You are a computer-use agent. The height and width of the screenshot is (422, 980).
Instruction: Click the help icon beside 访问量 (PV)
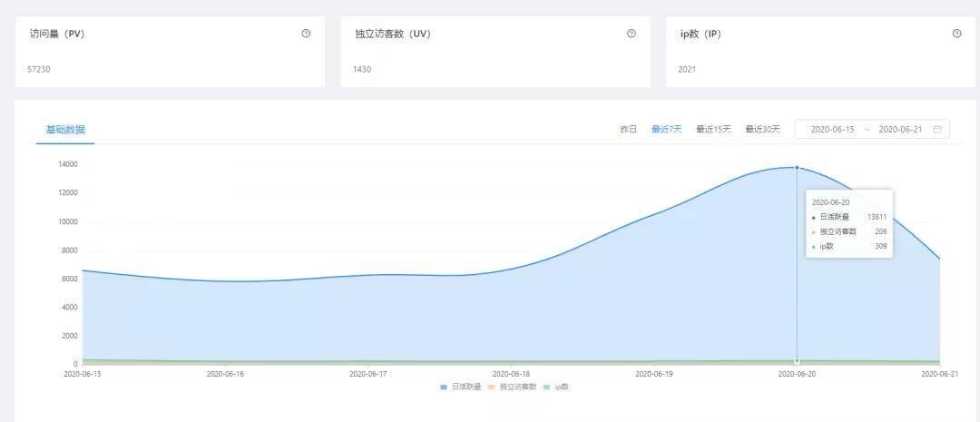tap(306, 34)
